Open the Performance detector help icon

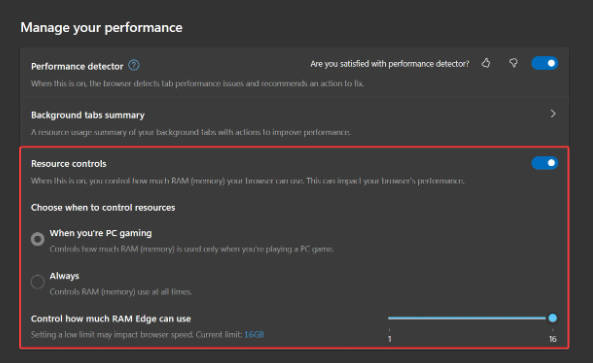click(134, 65)
